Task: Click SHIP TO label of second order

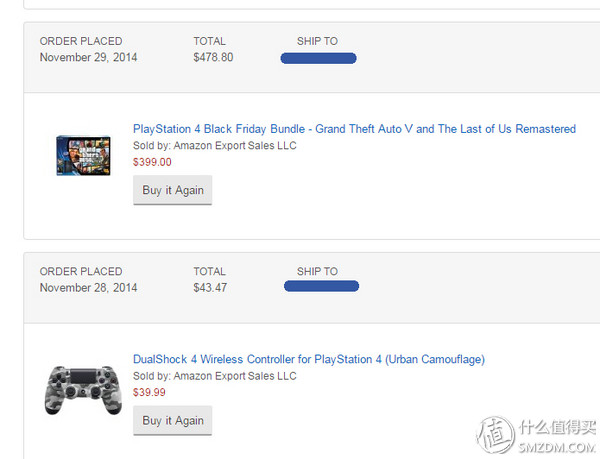Action: click(317, 271)
